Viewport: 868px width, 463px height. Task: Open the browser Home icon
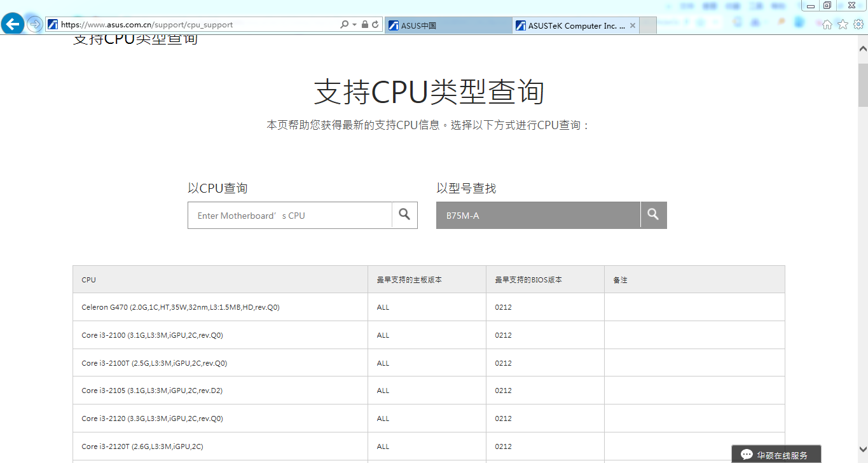[827, 24]
